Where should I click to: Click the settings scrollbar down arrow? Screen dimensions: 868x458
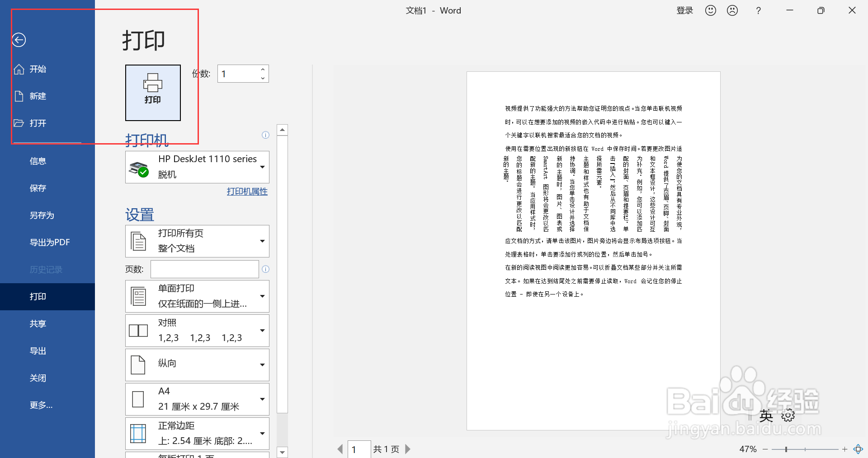point(283,452)
